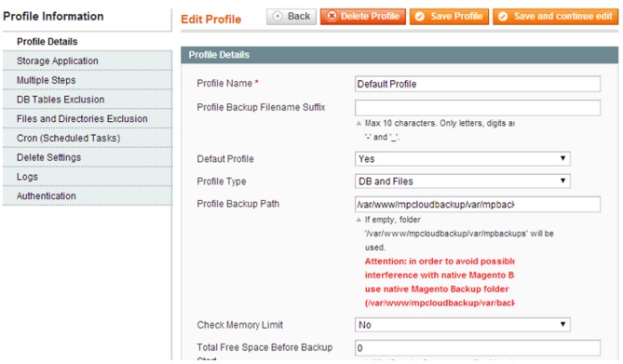Open the Authentication tab
This screenshot has height=364, width=623.
(88, 195)
